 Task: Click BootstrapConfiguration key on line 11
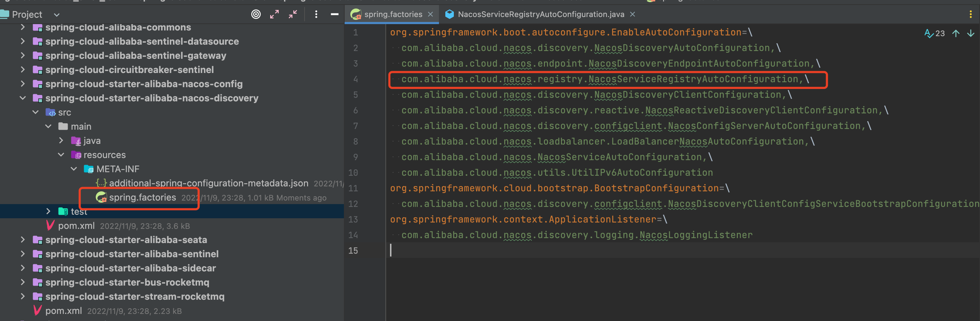click(x=657, y=188)
